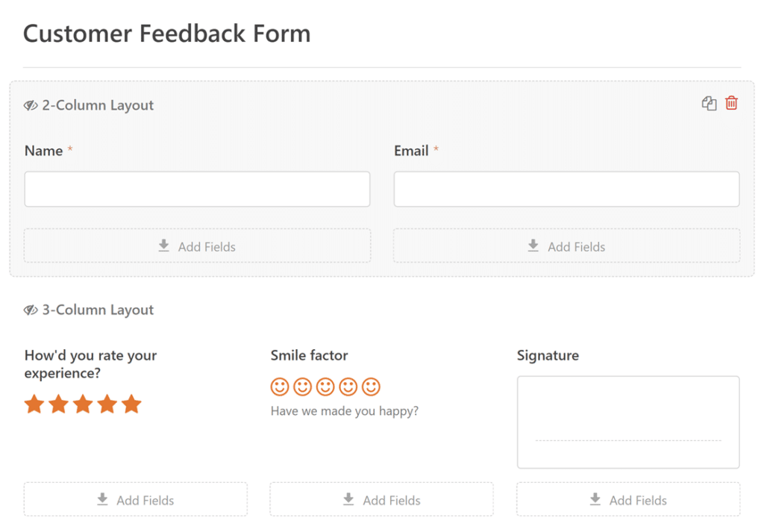The image size is (764, 532).
Task: Click inside the Name input field
Action: [196, 189]
